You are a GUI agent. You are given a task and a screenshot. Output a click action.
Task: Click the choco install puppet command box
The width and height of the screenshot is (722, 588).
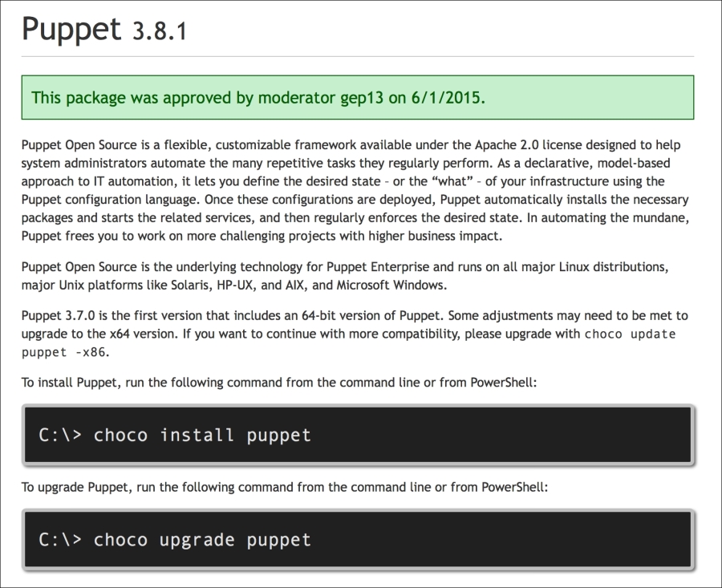(x=357, y=435)
